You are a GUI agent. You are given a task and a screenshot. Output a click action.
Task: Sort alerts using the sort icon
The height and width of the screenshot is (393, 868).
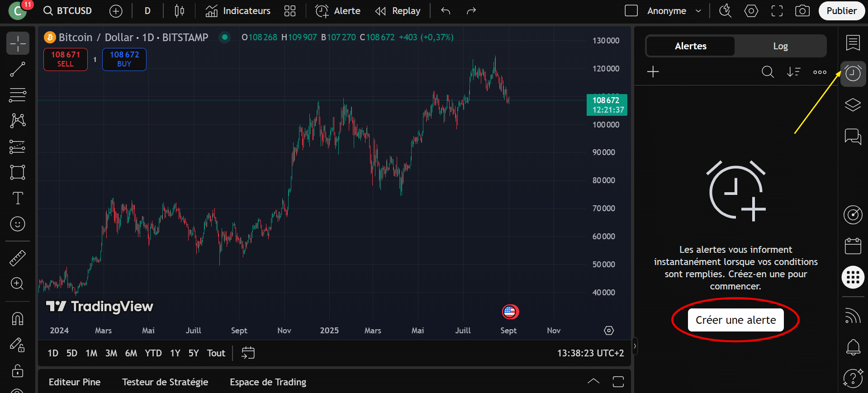click(793, 72)
